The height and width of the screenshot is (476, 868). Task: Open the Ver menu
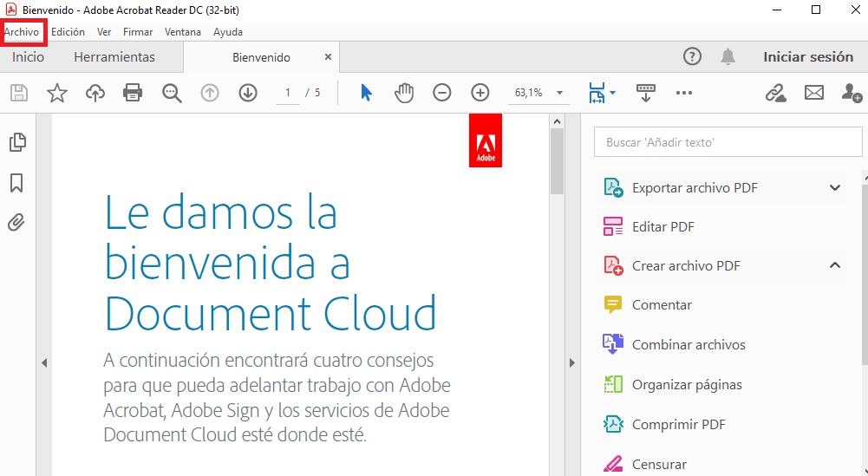(x=104, y=31)
